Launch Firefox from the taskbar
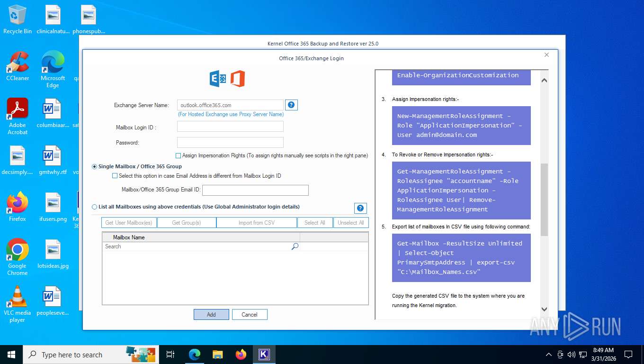Screen dimensions: 644x364 (241, 355)
